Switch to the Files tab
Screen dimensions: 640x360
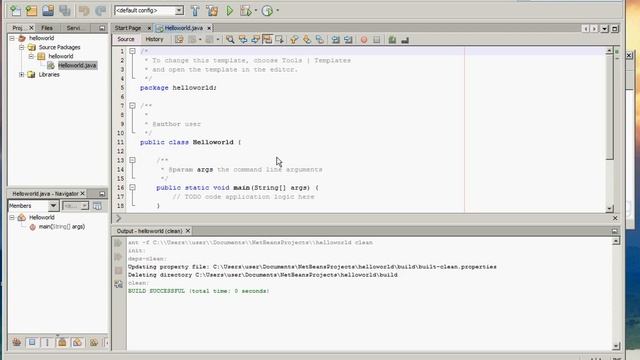click(47, 28)
